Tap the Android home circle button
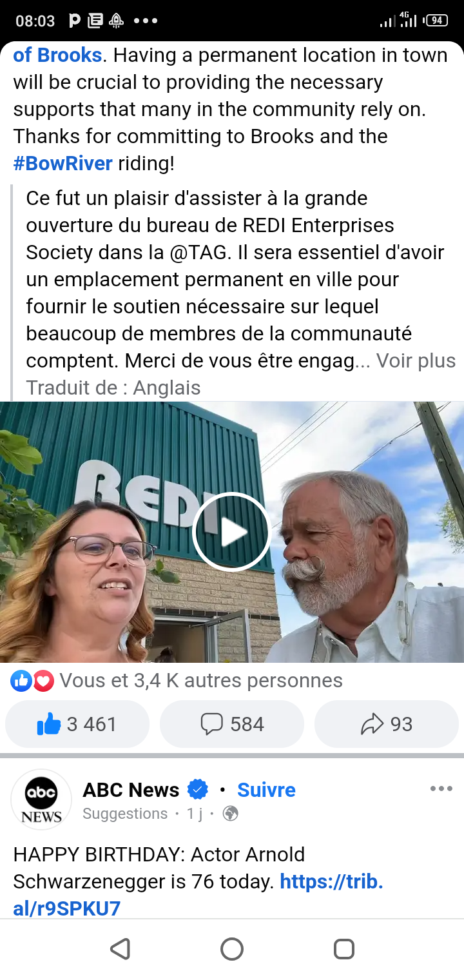The image size is (464, 980). point(232,949)
